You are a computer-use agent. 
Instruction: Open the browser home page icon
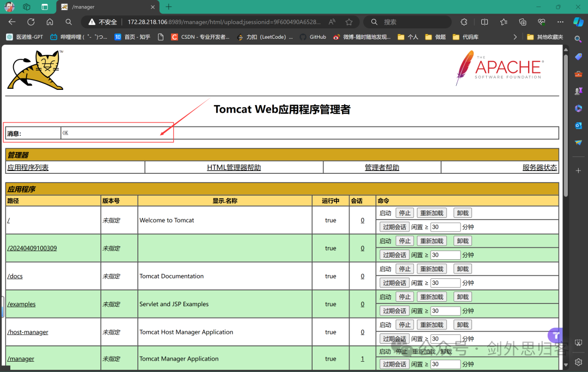(x=50, y=22)
